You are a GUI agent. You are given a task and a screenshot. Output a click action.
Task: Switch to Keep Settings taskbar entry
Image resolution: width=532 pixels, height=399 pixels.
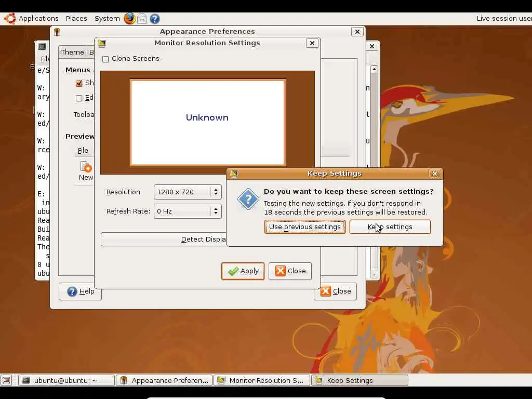point(360,380)
